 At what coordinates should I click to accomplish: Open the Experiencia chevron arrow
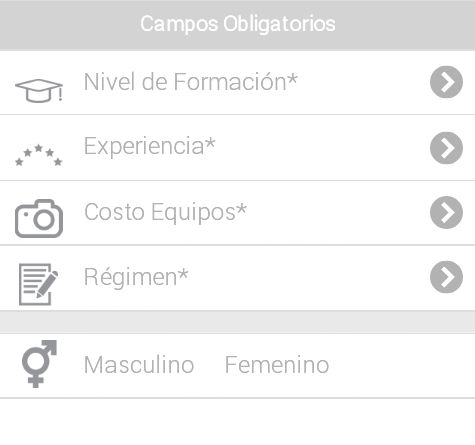pyautogui.click(x=446, y=148)
